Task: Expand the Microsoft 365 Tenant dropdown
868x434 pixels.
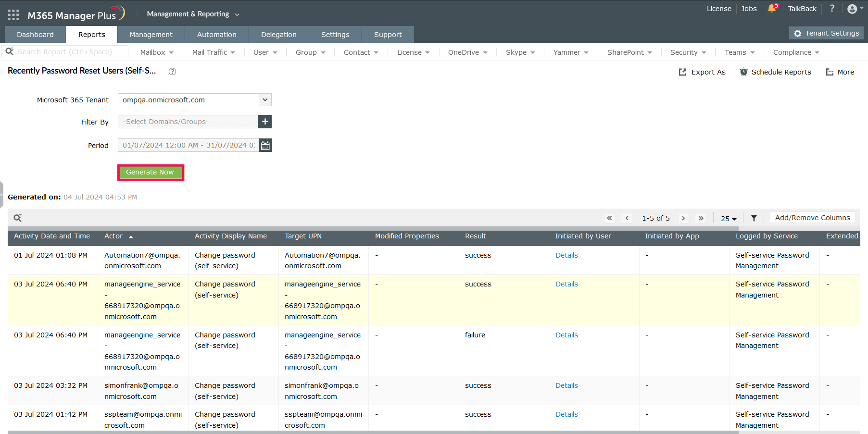Action: pos(264,100)
